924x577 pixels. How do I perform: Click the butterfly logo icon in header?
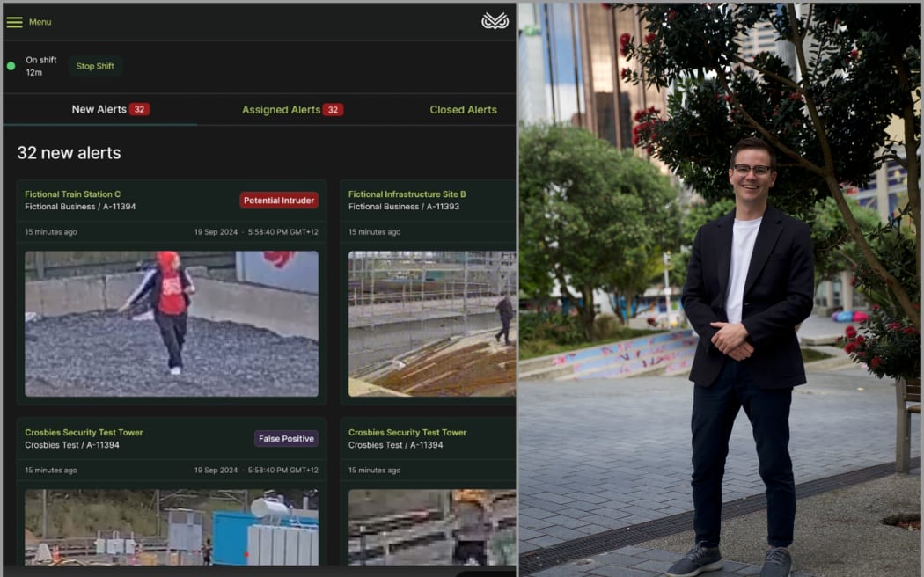(x=495, y=21)
